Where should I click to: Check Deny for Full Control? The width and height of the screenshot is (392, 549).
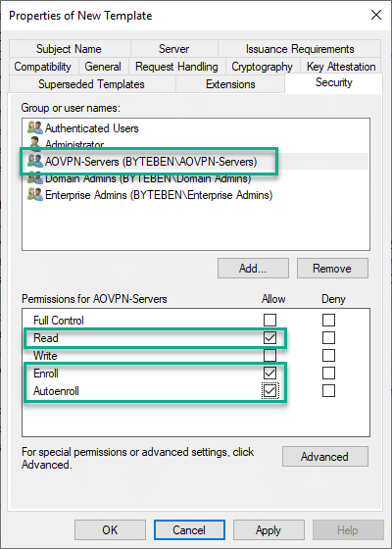pos(328,320)
